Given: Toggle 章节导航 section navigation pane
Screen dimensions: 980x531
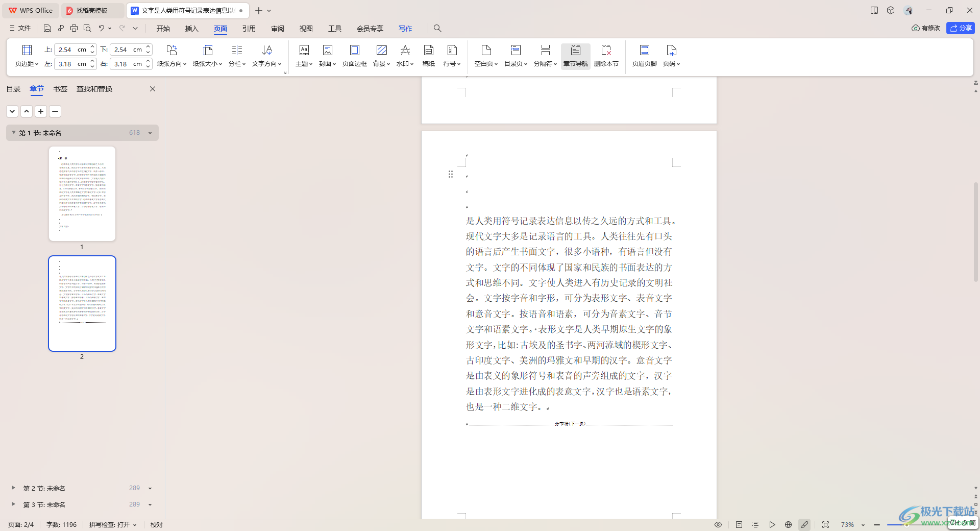Looking at the screenshot, I should pos(575,56).
